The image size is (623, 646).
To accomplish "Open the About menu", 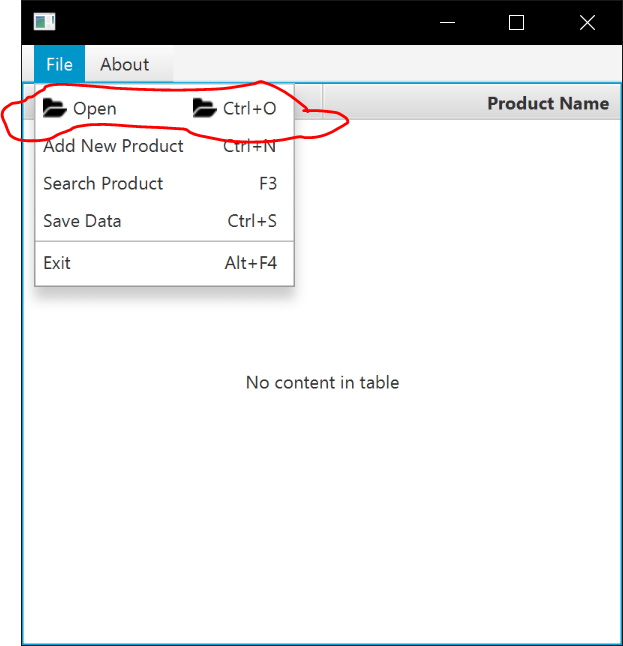I will click(124, 64).
